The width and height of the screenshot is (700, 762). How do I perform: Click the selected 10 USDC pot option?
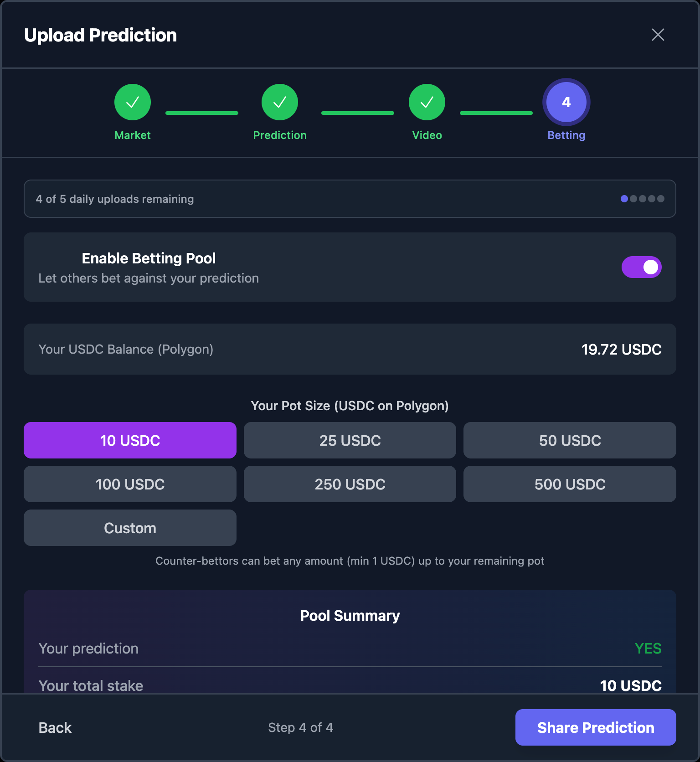[130, 440]
